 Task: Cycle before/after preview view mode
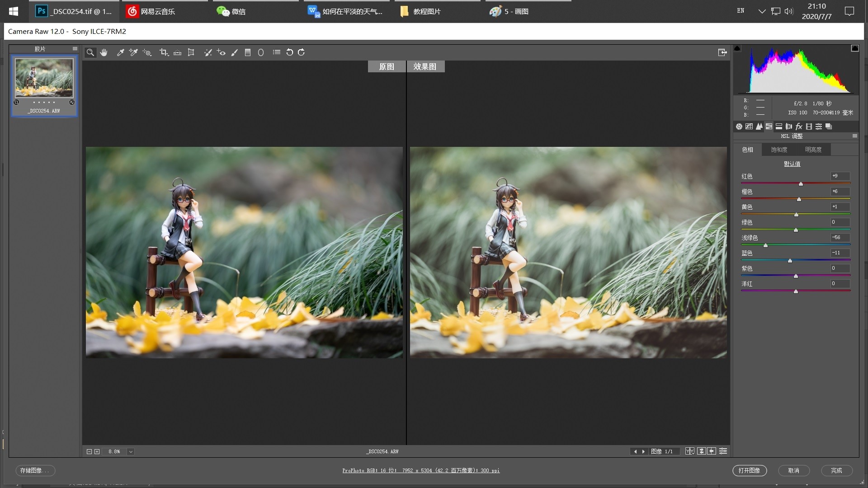pos(689,451)
